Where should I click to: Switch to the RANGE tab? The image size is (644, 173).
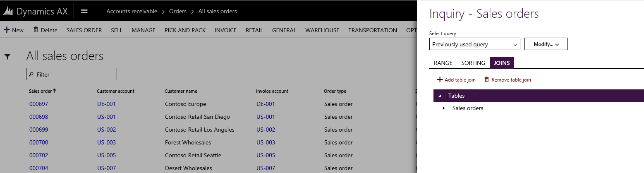(x=443, y=63)
